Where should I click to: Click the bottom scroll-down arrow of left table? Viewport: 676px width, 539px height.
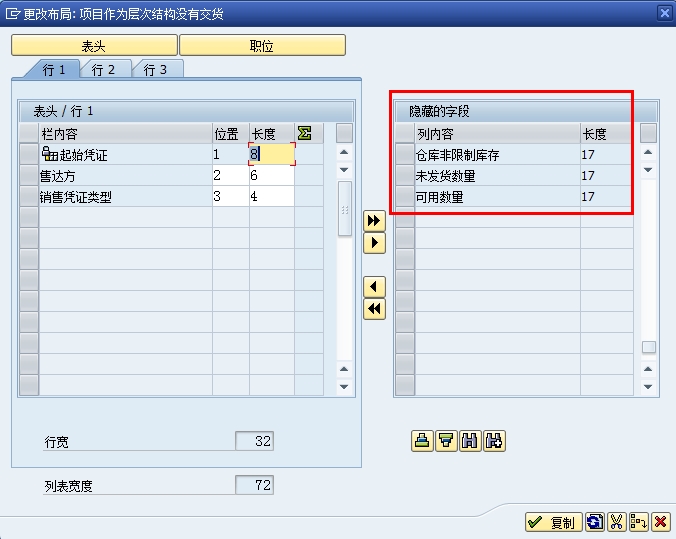[x=344, y=387]
